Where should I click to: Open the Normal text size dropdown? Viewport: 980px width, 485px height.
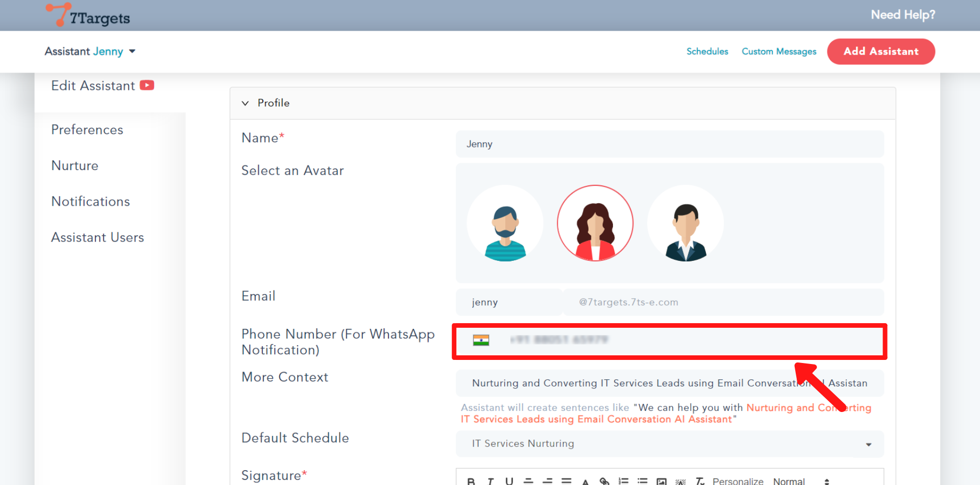(801, 481)
